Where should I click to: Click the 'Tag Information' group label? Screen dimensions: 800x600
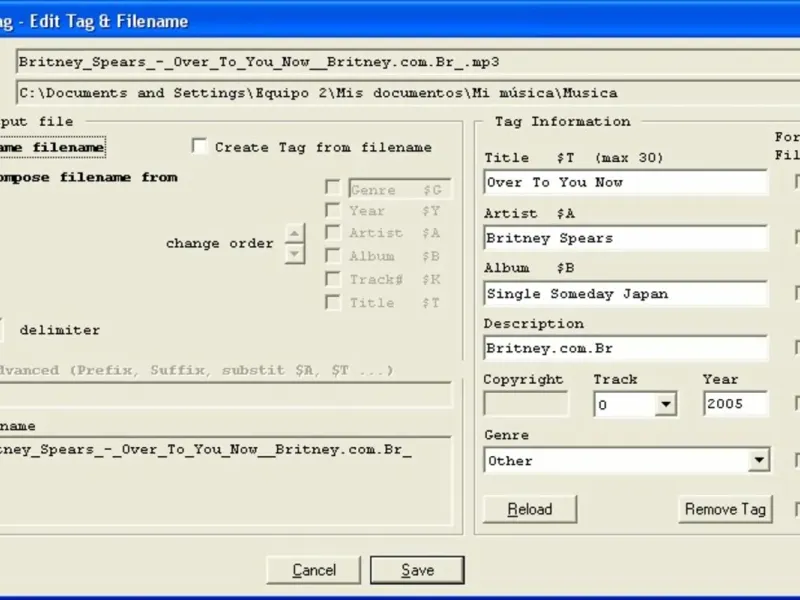point(562,121)
